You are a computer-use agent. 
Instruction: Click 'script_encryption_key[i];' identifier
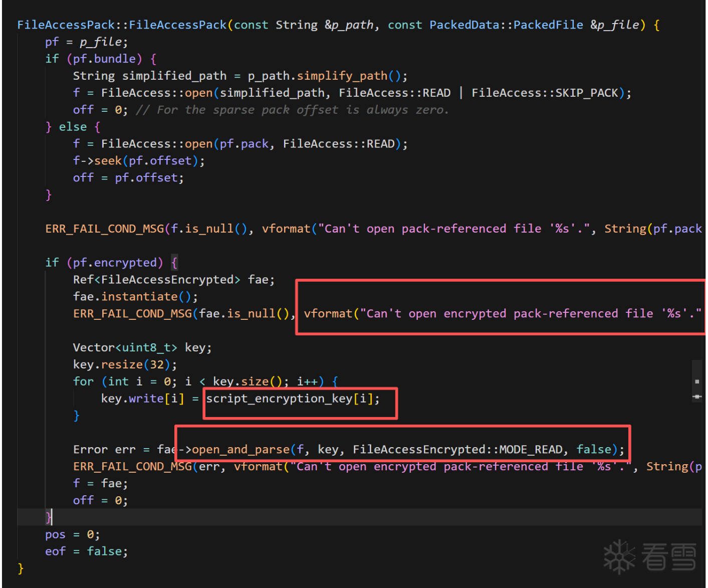(293, 399)
